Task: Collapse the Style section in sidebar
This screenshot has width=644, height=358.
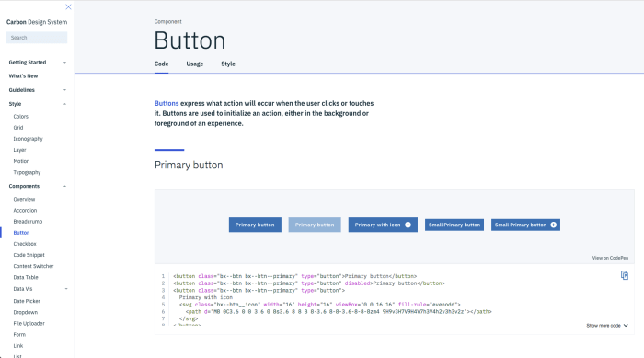Action: (x=38, y=104)
